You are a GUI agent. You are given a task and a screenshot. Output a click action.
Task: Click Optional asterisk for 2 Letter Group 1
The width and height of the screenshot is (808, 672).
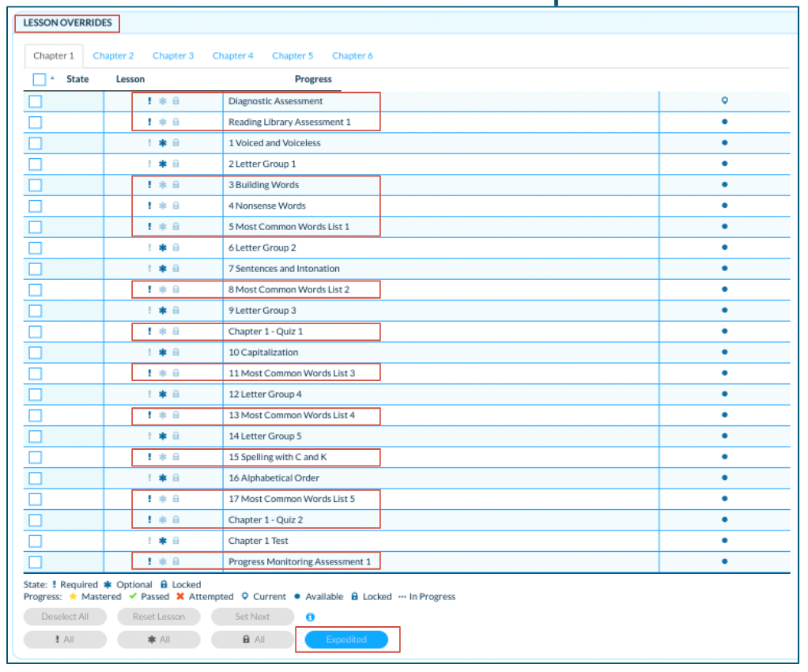(163, 164)
